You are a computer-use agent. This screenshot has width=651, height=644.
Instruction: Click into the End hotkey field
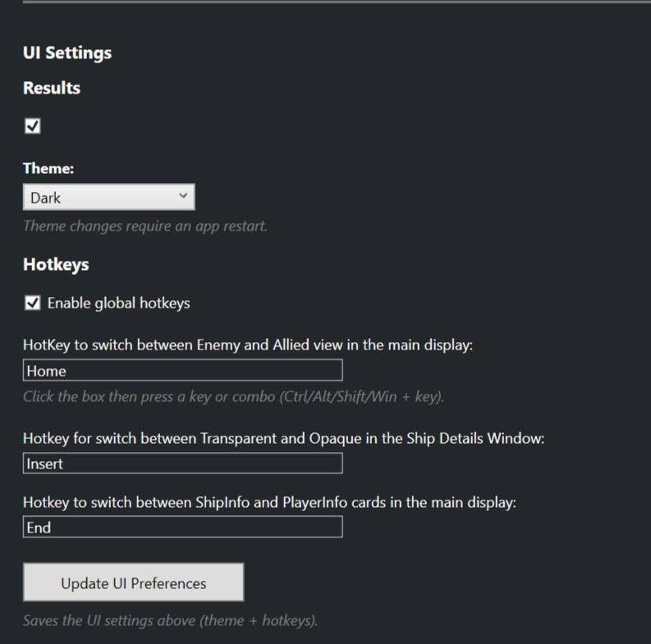[x=182, y=528]
